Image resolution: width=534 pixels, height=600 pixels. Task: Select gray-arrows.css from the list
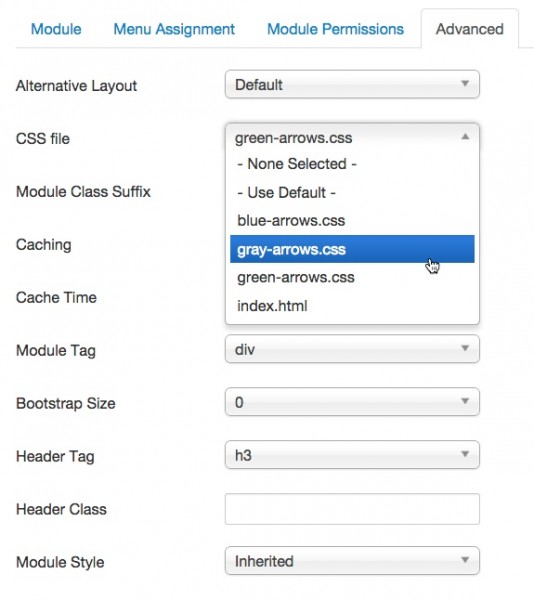point(352,249)
